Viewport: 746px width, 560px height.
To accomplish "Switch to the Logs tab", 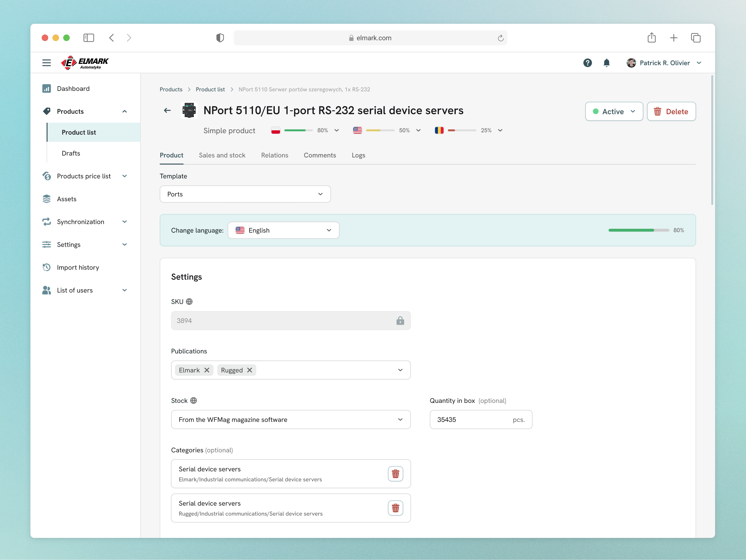I will point(358,155).
